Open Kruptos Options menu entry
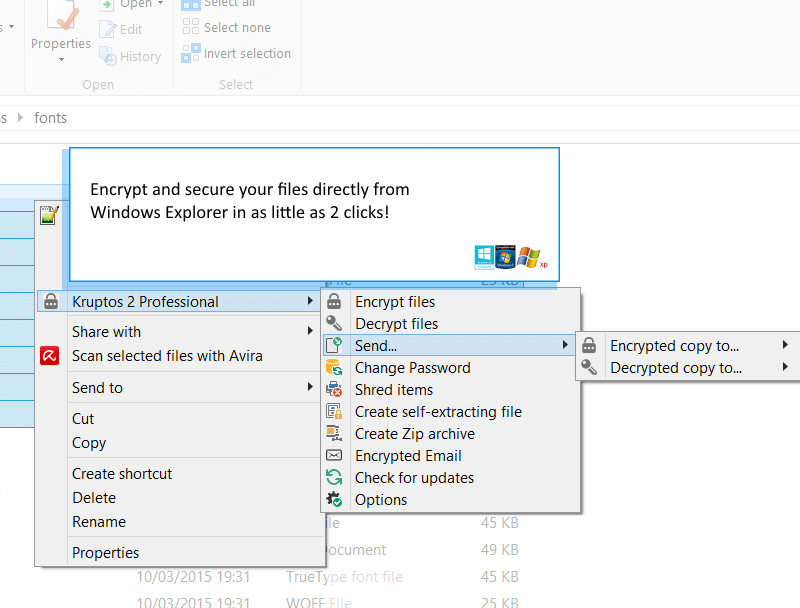 [x=381, y=500]
